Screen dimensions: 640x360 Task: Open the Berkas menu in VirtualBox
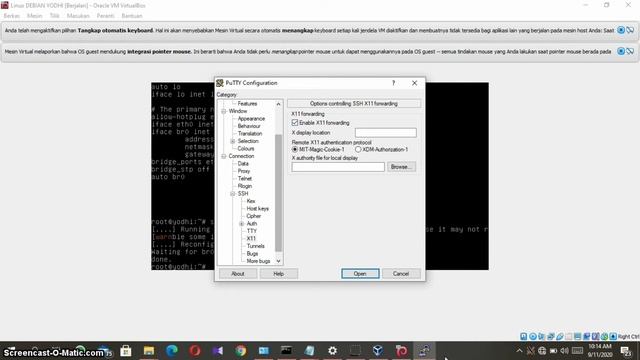(11, 16)
